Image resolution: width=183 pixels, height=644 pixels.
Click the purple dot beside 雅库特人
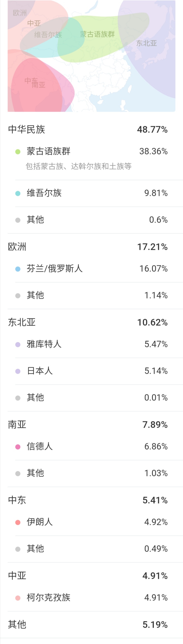point(18,345)
